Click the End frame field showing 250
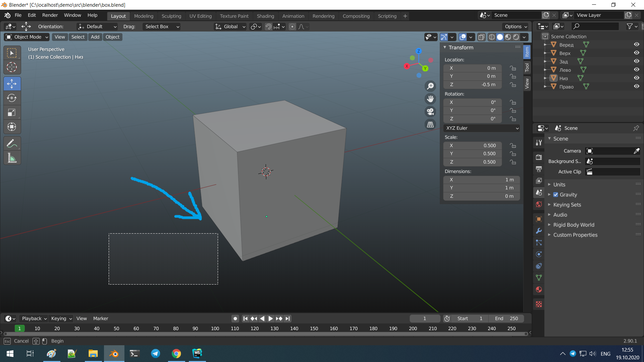This screenshot has width=644, height=362. pyautogui.click(x=506, y=318)
